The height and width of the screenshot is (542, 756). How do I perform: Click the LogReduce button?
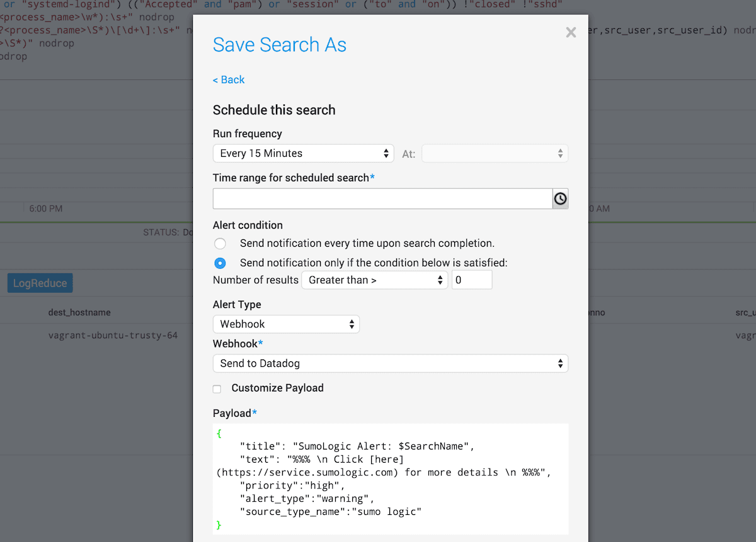pos(40,283)
